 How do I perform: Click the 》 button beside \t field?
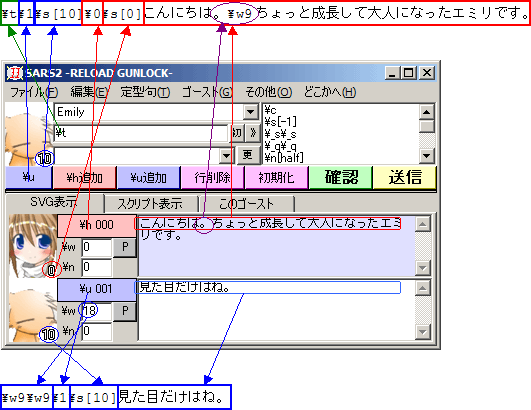pos(253,133)
